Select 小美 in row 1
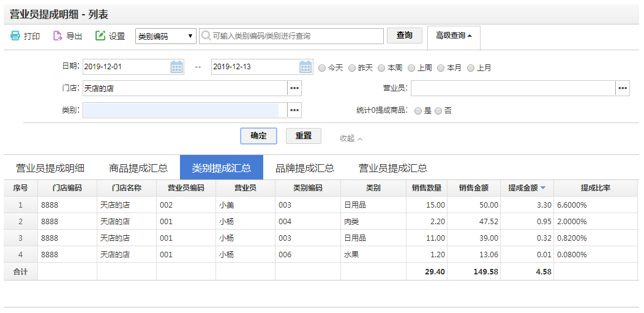Image resolution: width=644 pixels, height=313 pixels. pyautogui.click(x=245, y=205)
